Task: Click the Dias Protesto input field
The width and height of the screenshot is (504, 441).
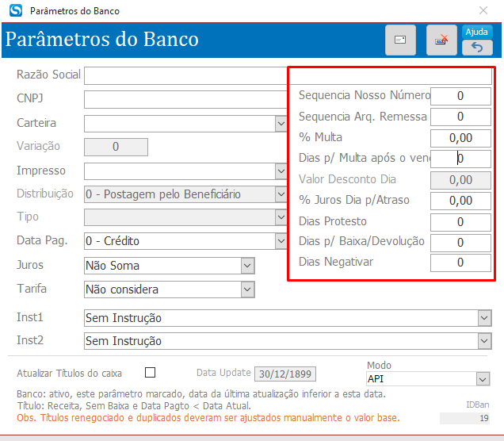Action: (460, 221)
